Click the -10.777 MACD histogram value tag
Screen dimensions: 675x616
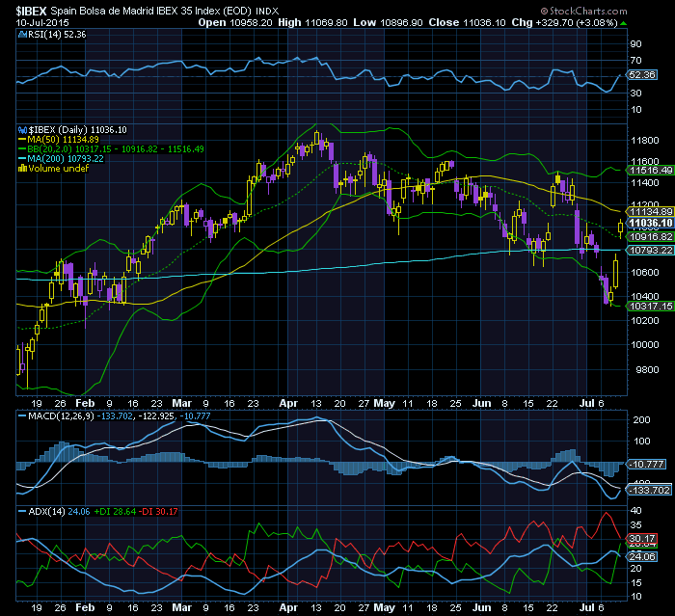(x=647, y=465)
